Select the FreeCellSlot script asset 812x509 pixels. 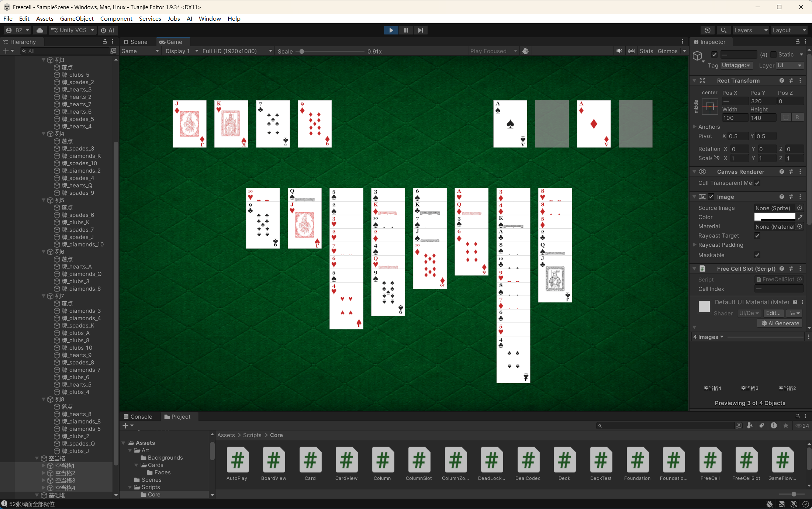[746, 463]
